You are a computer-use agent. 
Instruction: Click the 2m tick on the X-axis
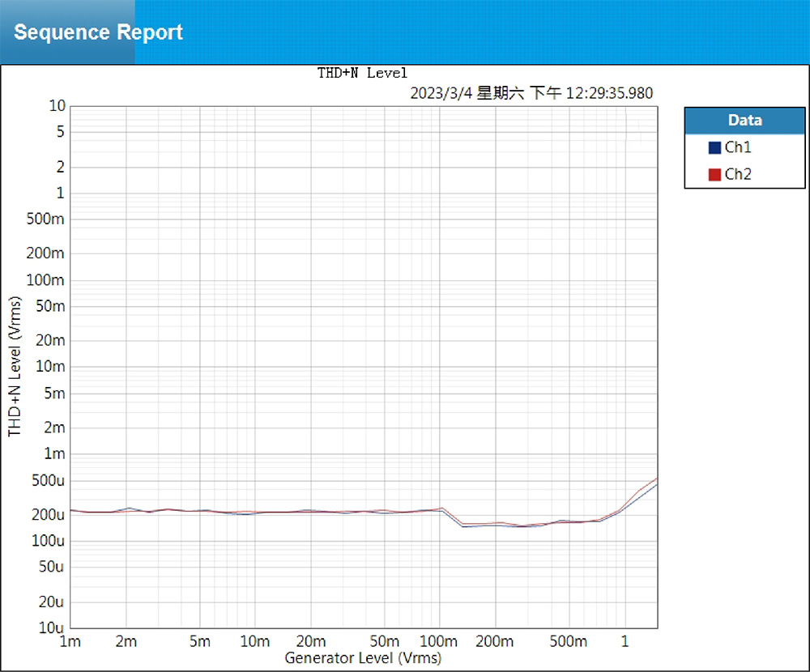coord(126,642)
